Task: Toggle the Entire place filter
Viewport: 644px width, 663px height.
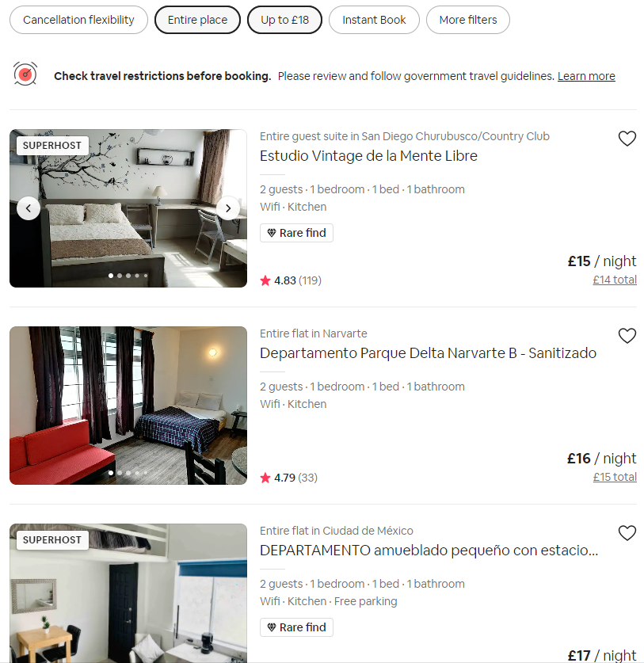Action: click(x=197, y=20)
